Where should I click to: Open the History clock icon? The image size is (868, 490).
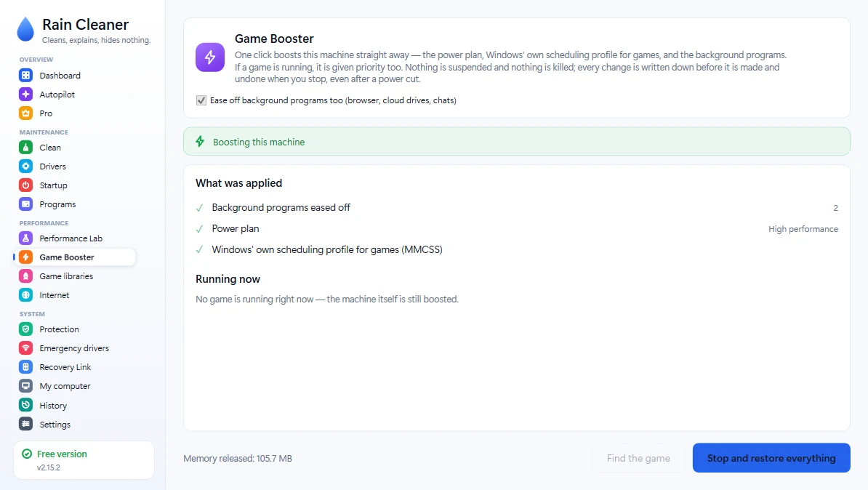(x=25, y=405)
